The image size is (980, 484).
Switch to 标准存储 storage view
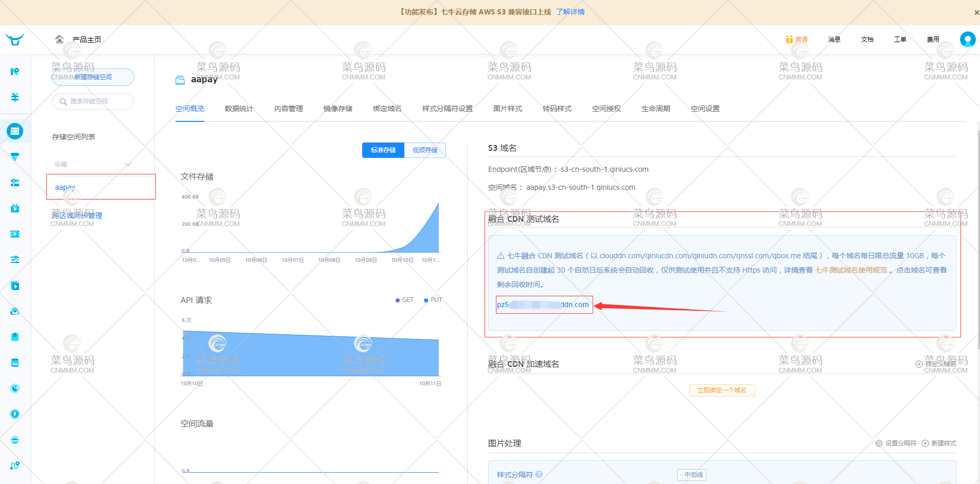383,150
